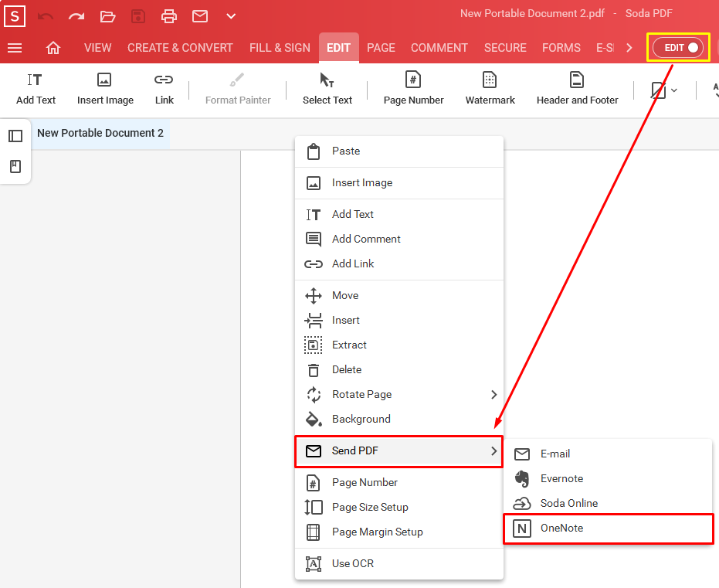
Task: Go to the Home screen
Action: pos(53,48)
